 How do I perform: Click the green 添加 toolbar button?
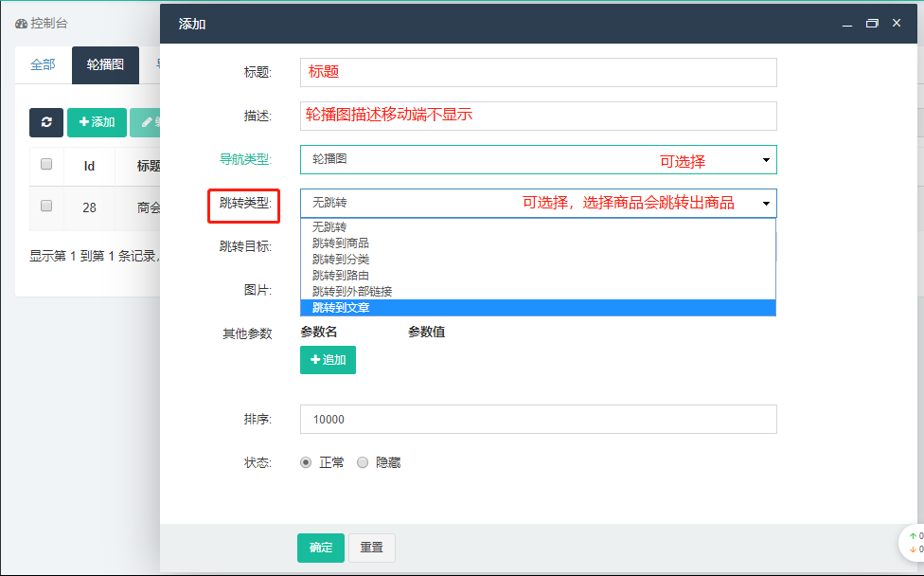click(x=97, y=122)
